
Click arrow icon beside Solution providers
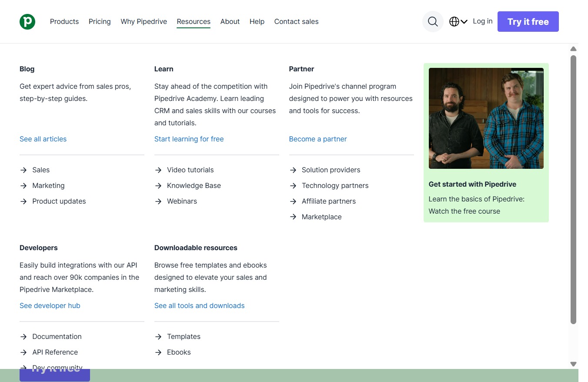click(293, 170)
